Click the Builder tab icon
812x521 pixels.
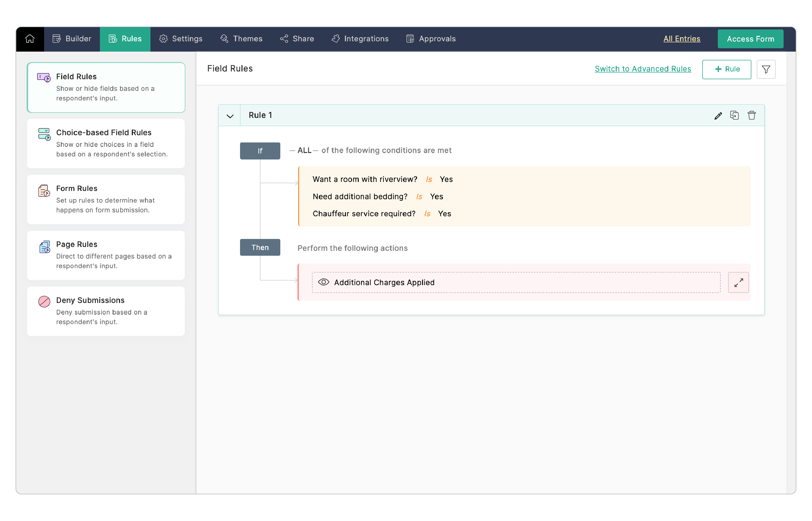tap(57, 39)
